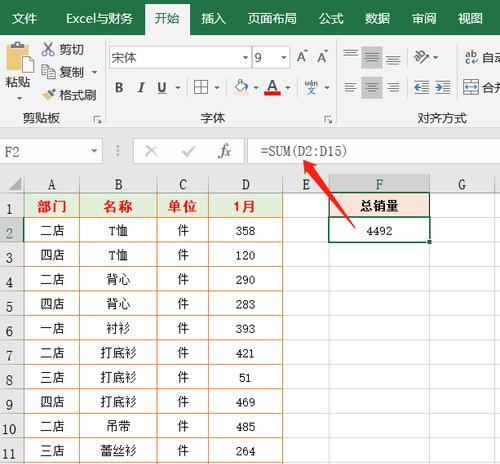Expand the orientation dropdown arrow
Viewport: 500px width, 464px height.
[x=435, y=57]
